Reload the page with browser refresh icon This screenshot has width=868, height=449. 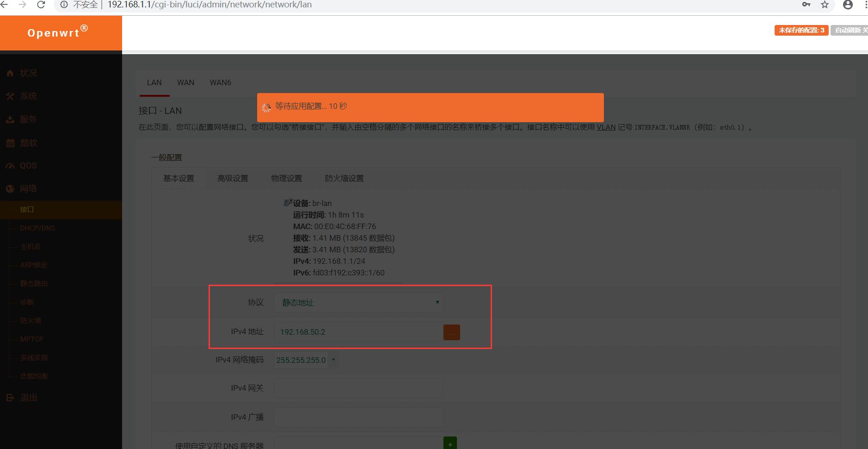[41, 5]
